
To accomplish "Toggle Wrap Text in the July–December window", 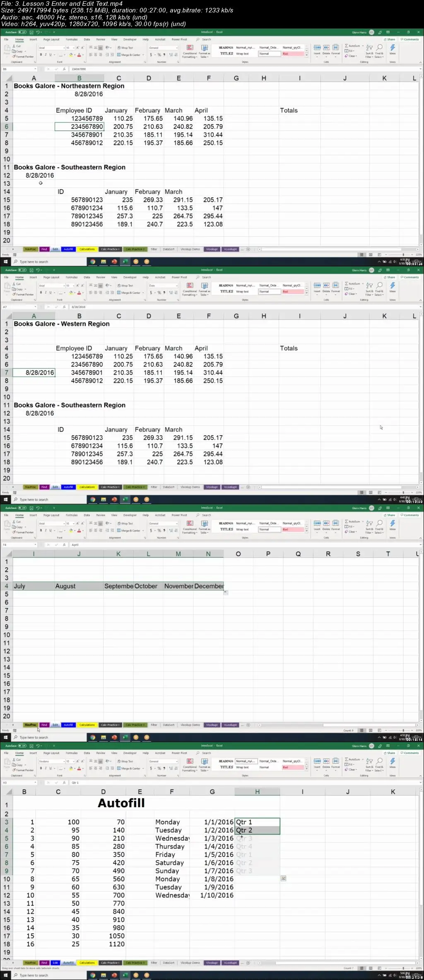I will coord(125,523).
